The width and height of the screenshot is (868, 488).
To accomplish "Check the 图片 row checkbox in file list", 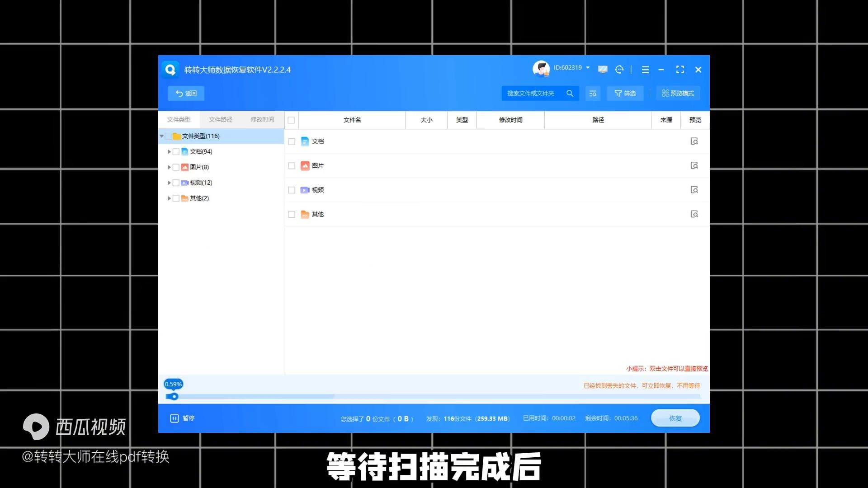I will pos(292,166).
